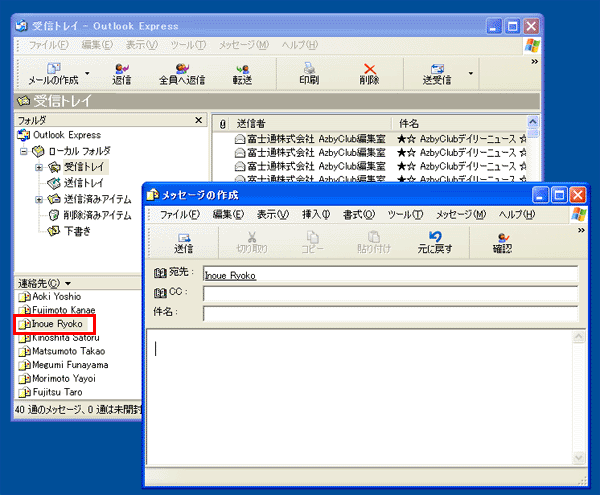The width and height of the screenshot is (600, 495).
Task: Expand the Inbox folder tree node
Action: (39, 167)
